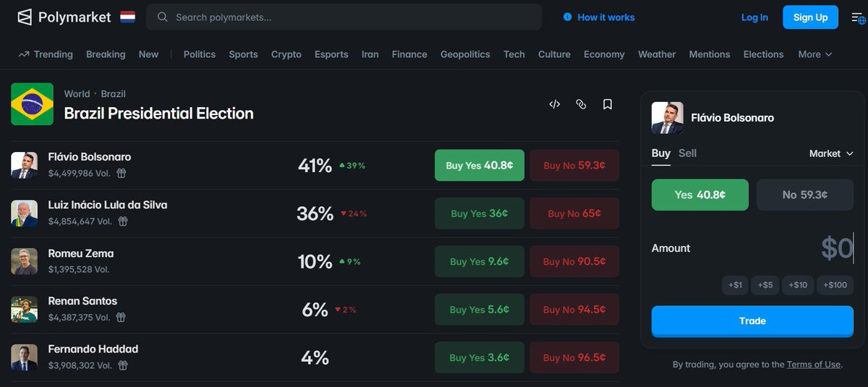Click the embed code icon
868x387 pixels.
555,104
